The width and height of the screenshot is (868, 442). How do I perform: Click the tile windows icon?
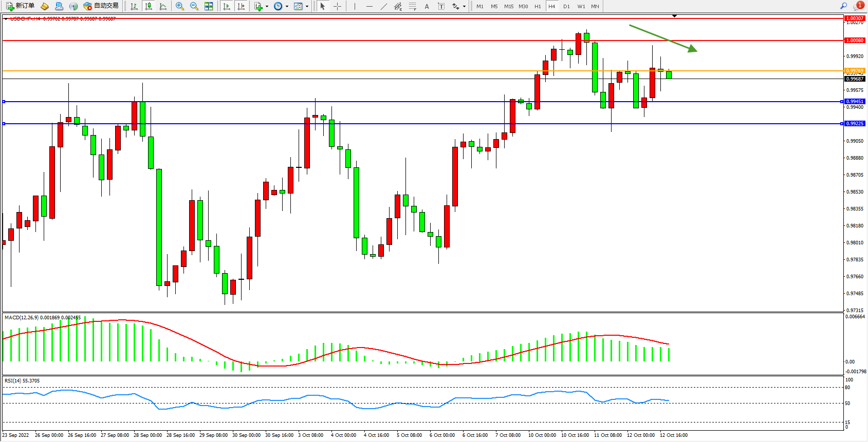pos(209,6)
